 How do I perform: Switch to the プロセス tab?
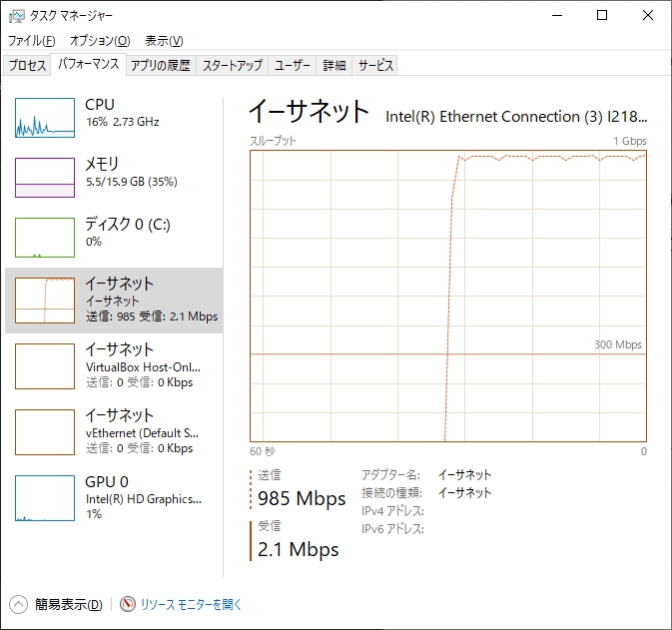pyautogui.click(x=28, y=66)
